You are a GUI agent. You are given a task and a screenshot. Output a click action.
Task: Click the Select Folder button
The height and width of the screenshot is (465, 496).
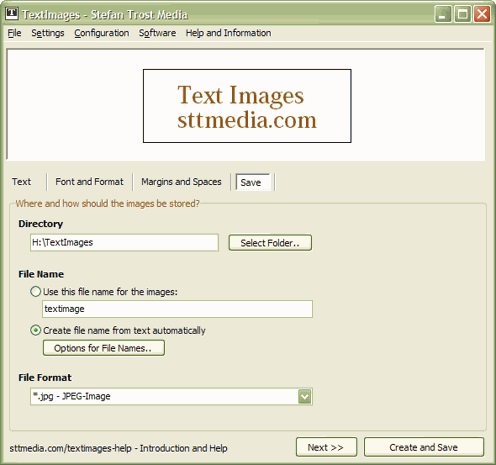[x=270, y=243]
